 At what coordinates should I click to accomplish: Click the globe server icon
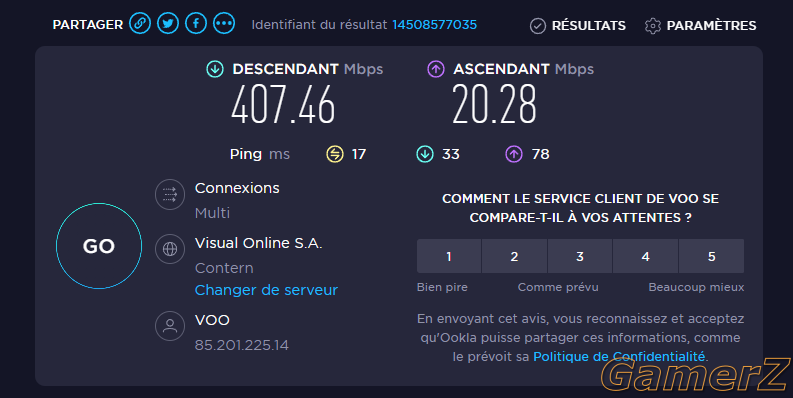click(170, 249)
